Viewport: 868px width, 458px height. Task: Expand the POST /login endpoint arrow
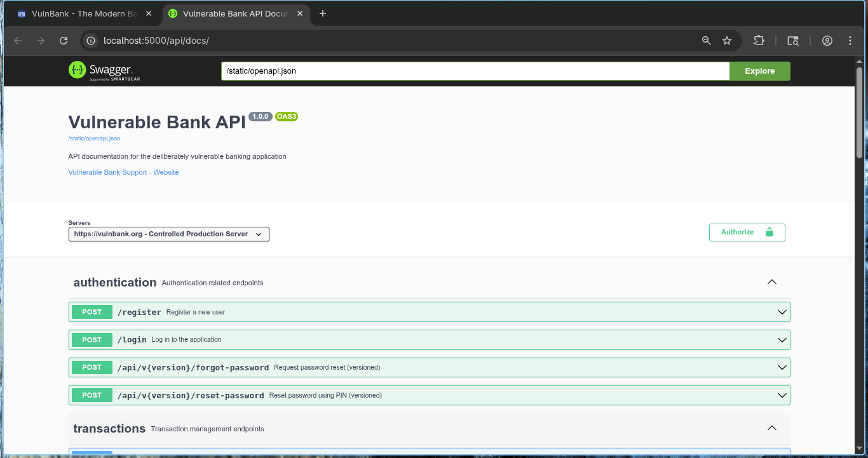782,340
